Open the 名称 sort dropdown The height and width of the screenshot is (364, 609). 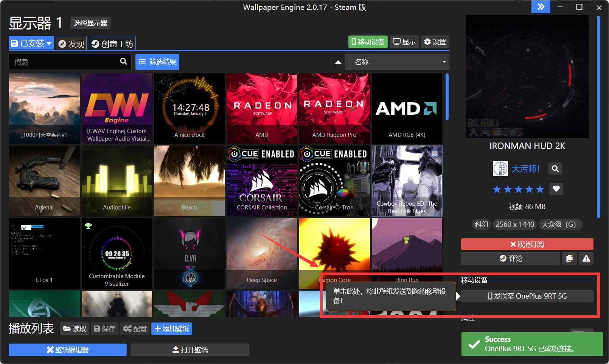[397, 62]
